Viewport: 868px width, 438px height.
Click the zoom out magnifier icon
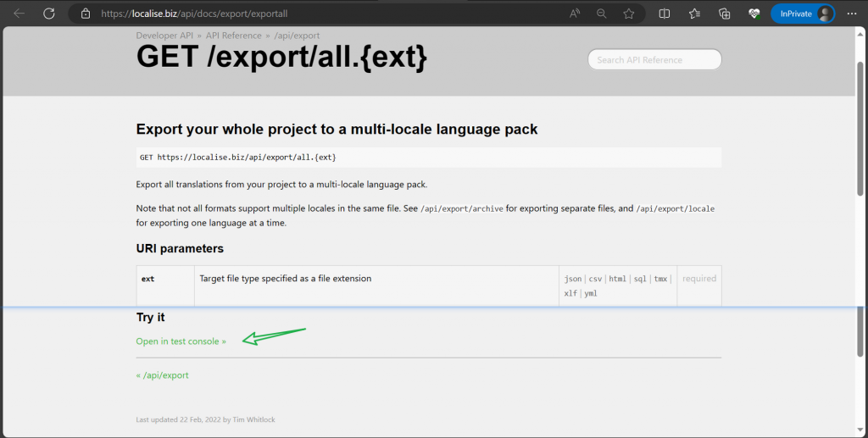click(601, 14)
